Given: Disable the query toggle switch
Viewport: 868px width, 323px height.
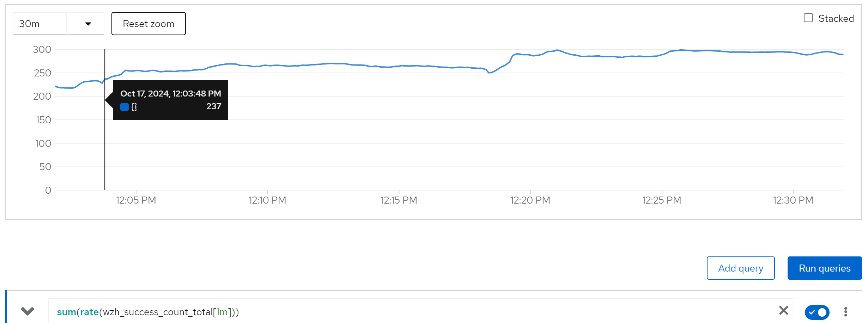Looking at the screenshot, I should coord(817,312).
